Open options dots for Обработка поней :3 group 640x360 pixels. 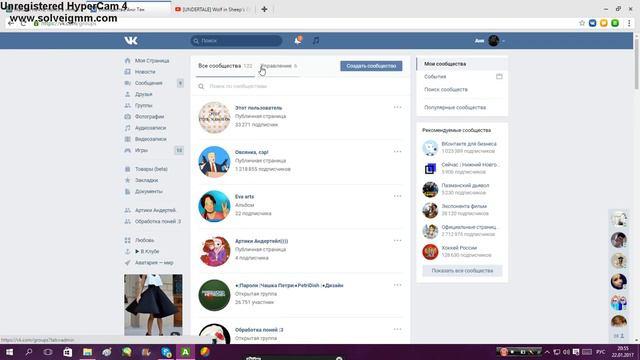click(398, 329)
